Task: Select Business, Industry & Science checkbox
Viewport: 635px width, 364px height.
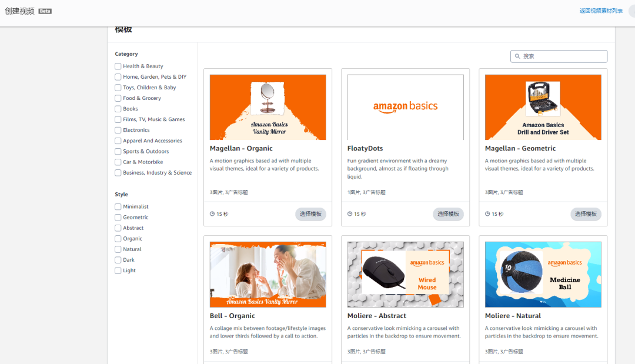Action: tap(118, 173)
